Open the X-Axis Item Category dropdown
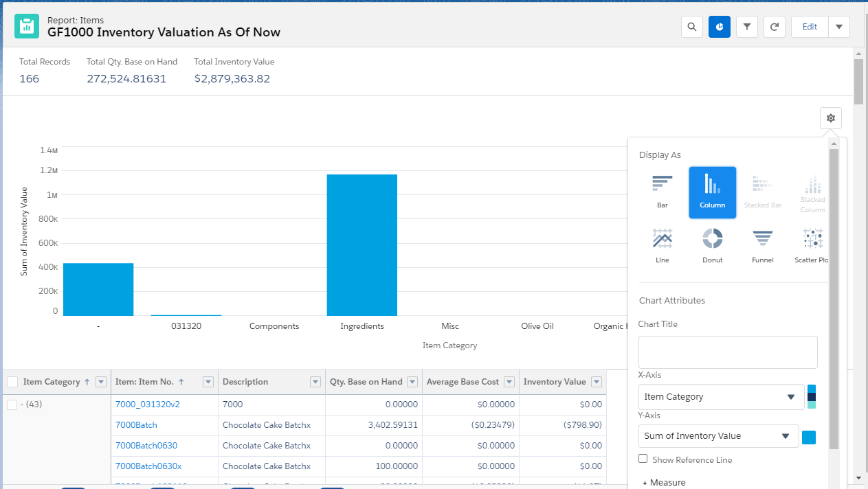 (x=721, y=396)
